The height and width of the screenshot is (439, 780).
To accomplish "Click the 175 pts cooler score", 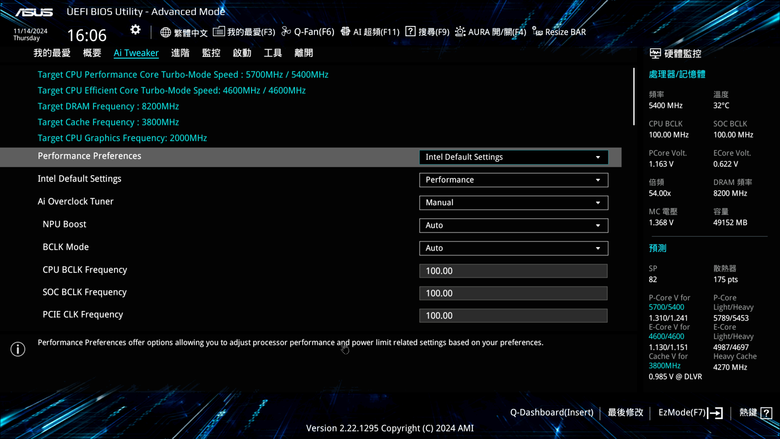I will [x=726, y=279].
